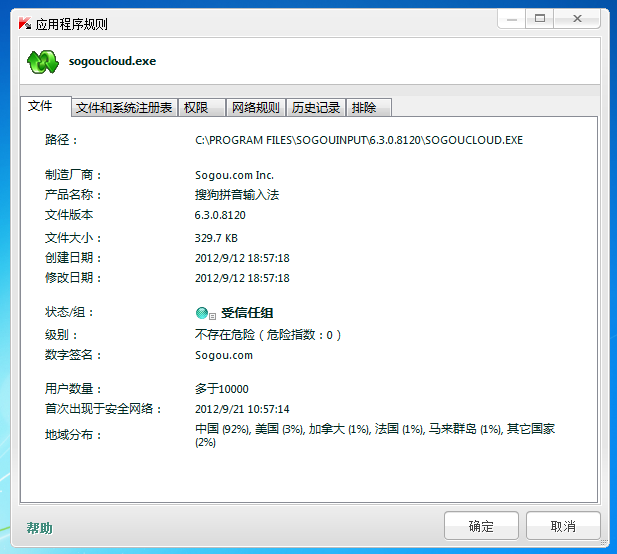Viewport: 617px width, 554px height.
Task: Minimize the 应用程序规则 window
Action: 512,19
